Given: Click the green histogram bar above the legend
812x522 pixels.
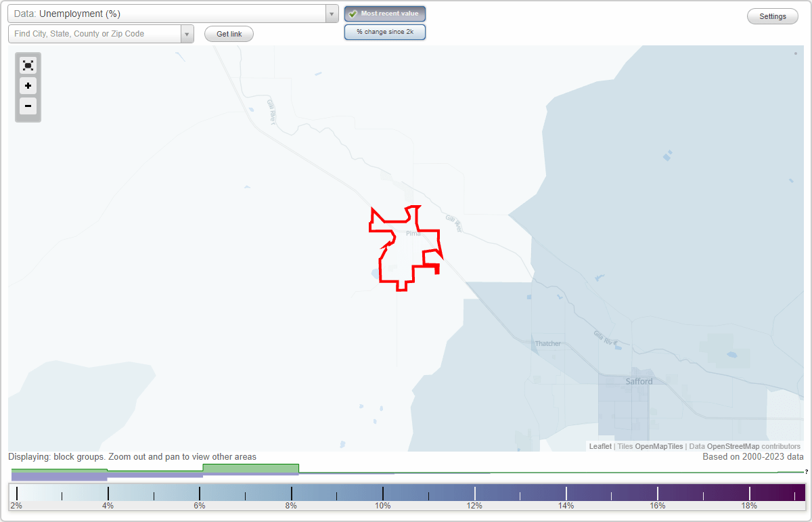Looking at the screenshot, I should [250, 469].
